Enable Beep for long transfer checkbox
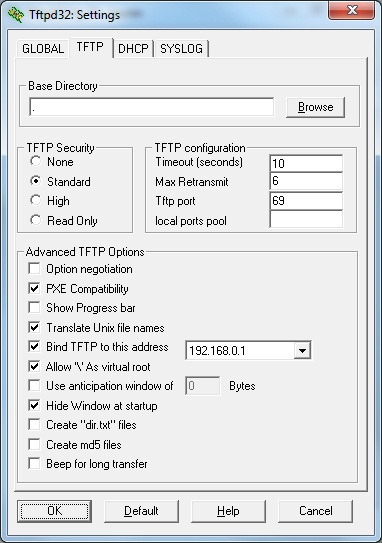 [34, 463]
